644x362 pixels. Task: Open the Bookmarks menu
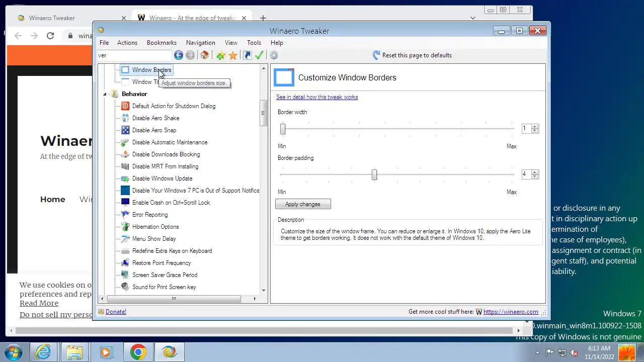pyautogui.click(x=162, y=43)
